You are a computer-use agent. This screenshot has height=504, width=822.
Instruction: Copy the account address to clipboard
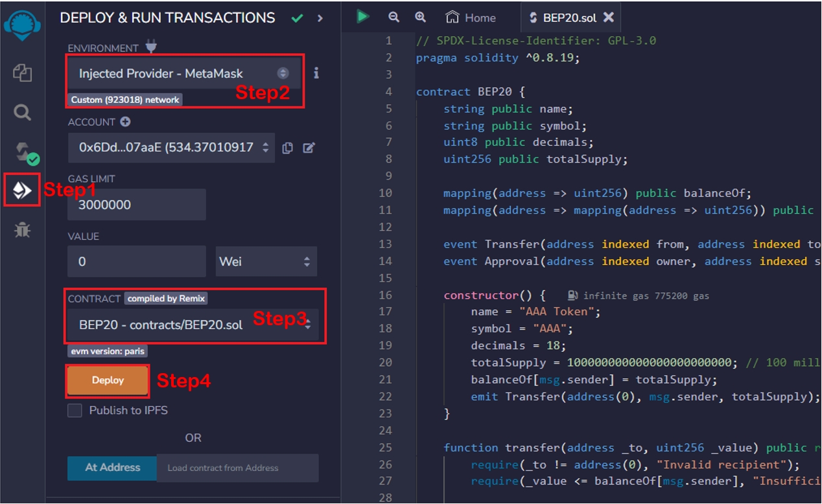click(288, 148)
